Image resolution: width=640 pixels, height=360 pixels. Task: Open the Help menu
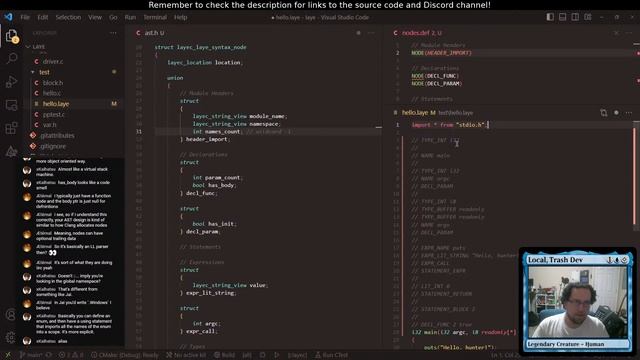pyautogui.click(x=180, y=17)
